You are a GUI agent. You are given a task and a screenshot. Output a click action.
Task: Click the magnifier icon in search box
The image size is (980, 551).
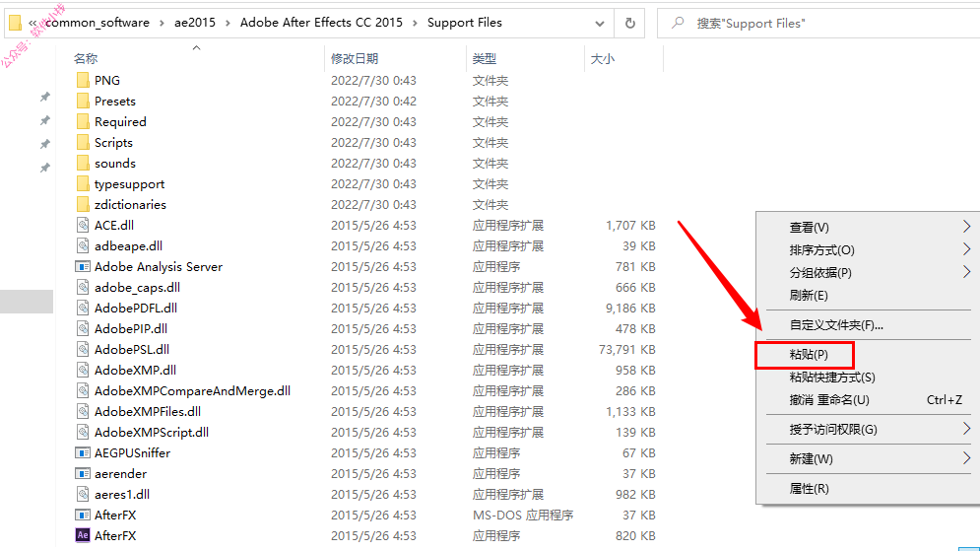click(678, 23)
